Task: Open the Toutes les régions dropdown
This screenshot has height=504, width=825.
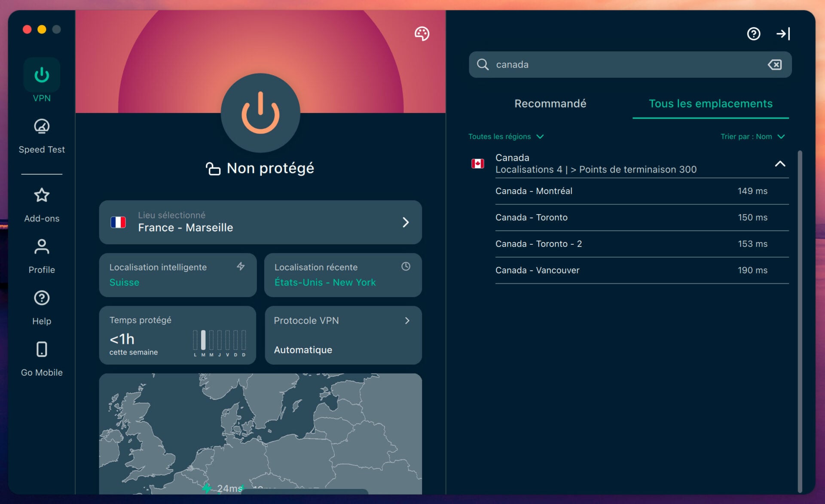Action: 506,136
